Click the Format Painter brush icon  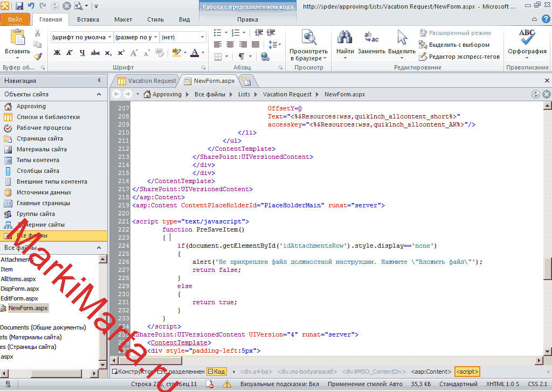38,57
